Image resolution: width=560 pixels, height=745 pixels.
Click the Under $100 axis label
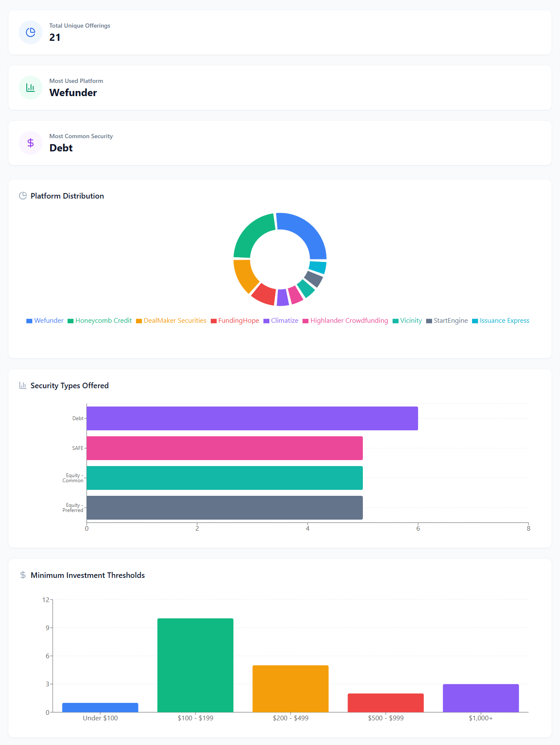100,718
